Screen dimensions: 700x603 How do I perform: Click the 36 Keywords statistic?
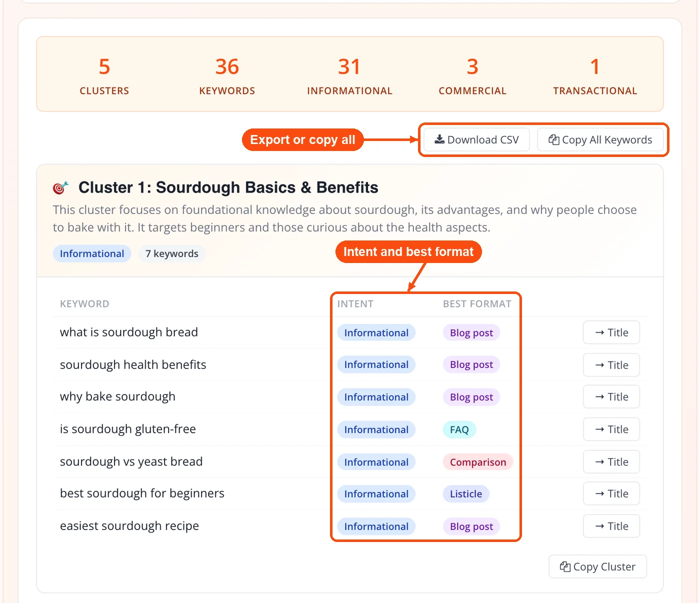tap(227, 75)
